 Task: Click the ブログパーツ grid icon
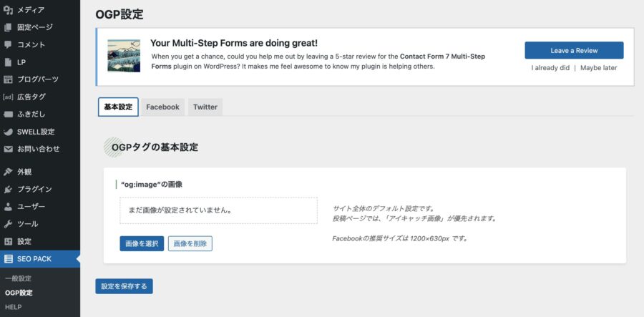click(8, 79)
